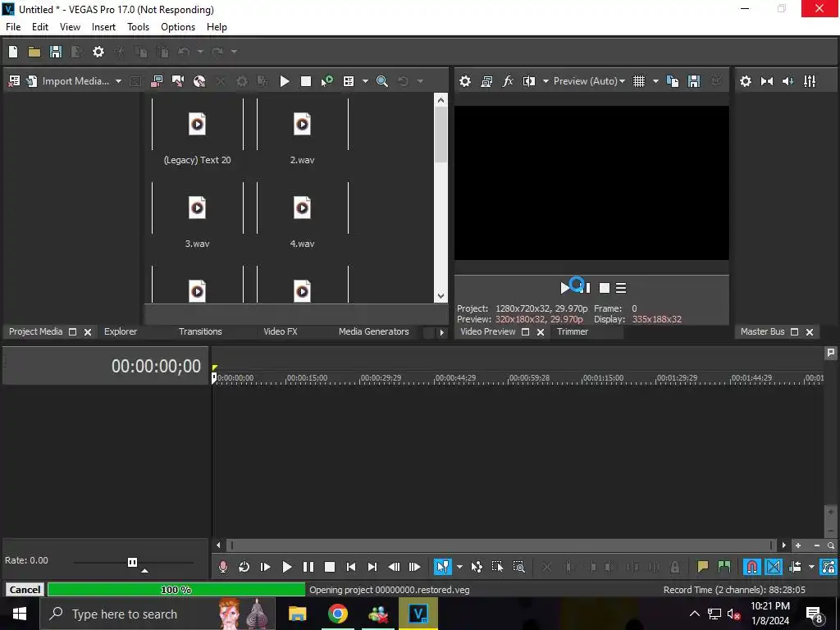Create a new project with New icon

click(x=13, y=52)
